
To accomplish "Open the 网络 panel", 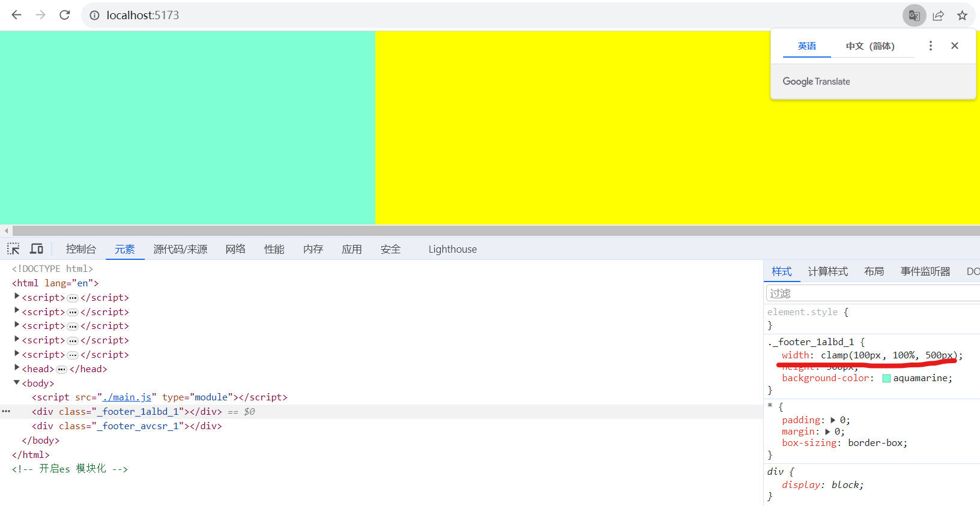I will (x=235, y=249).
